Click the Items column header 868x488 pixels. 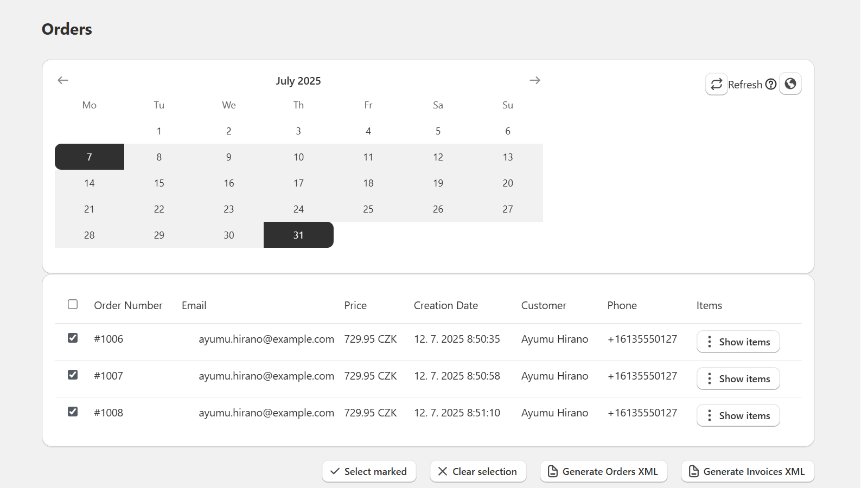coord(709,305)
